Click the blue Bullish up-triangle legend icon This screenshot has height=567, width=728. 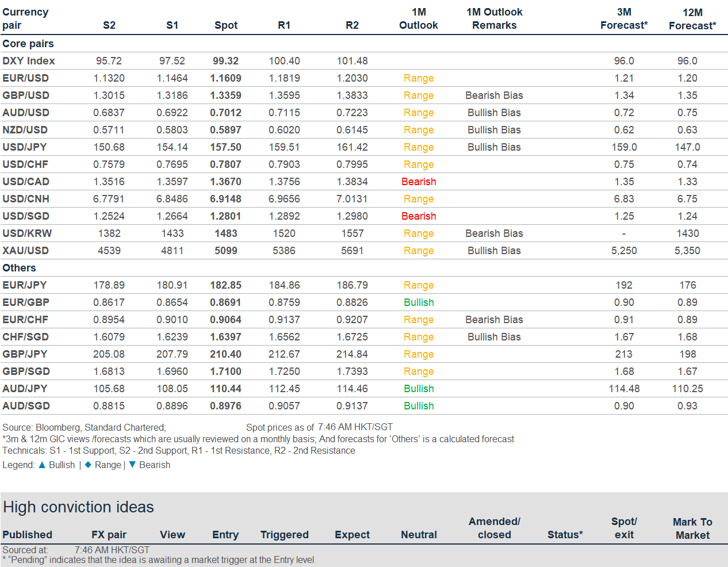pyautogui.click(x=42, y=465)
